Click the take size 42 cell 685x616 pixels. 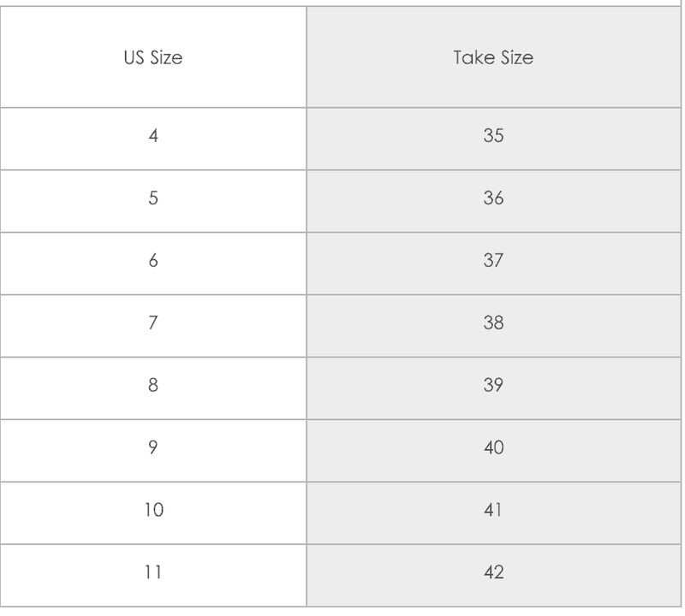pyautogui.click(x=493, y=576)
